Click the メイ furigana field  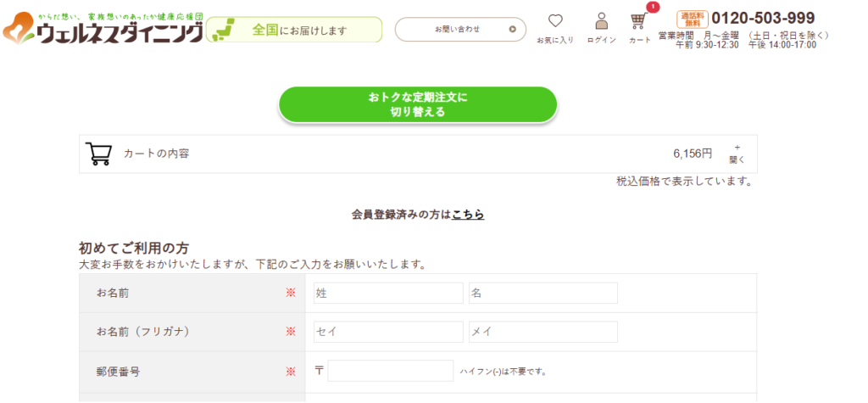(x=543, y=332)
